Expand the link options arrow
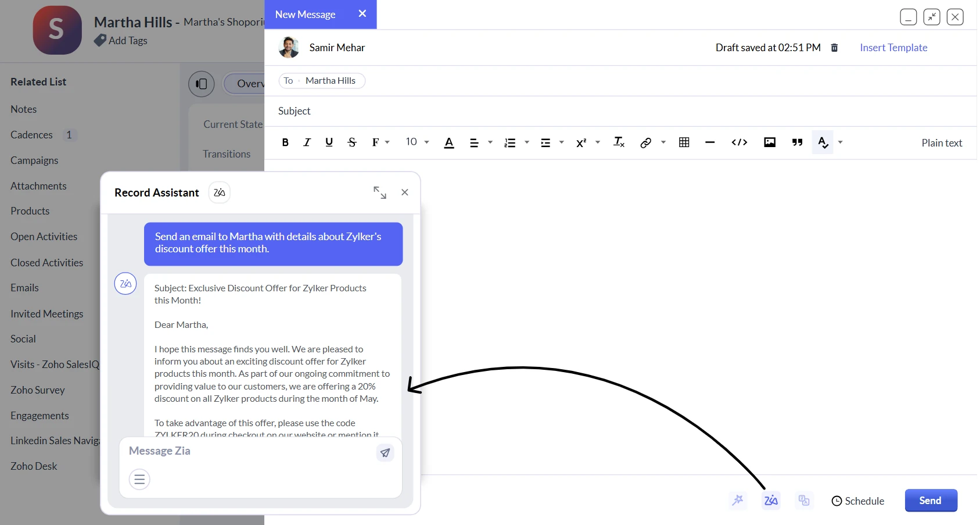Viewport: 980px width, 525px height. click(x=663, y=142)
